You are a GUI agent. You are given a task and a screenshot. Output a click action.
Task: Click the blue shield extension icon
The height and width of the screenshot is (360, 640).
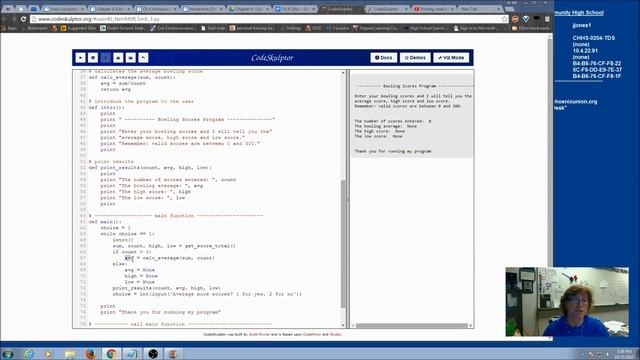point(526,19)
